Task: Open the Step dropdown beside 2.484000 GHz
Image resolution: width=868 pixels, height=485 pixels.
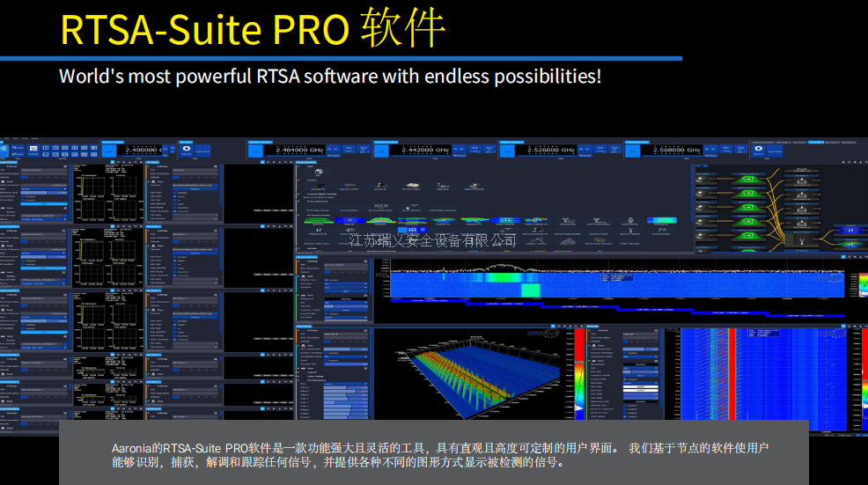Action: coord(349,149)
